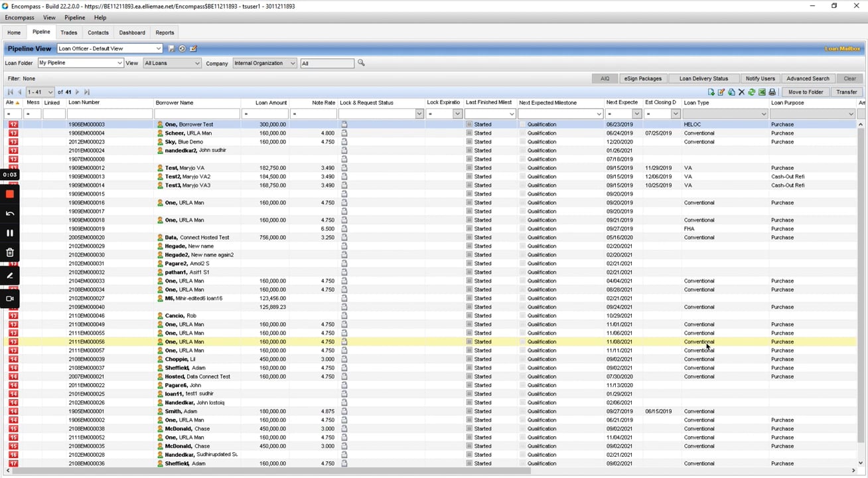
Task: Open the Loan Folder My Pipeline dropdown
Action: click(x=80, y=63)
